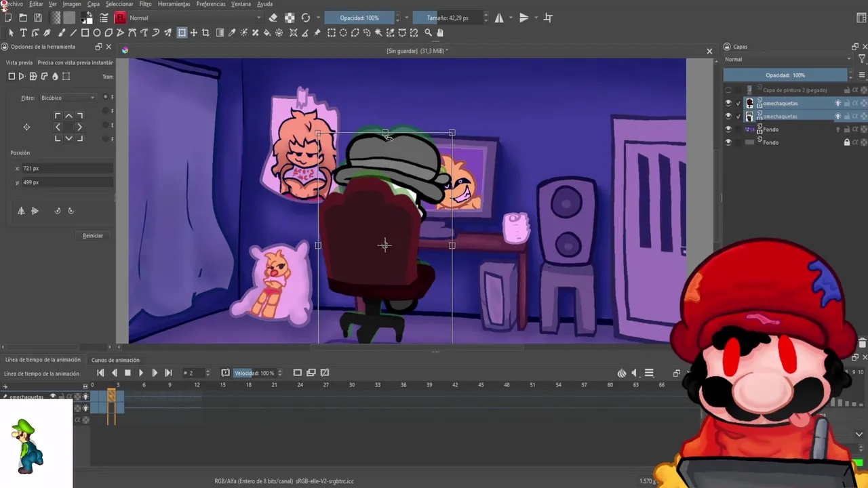Activate the Pan hand tool

440,33
